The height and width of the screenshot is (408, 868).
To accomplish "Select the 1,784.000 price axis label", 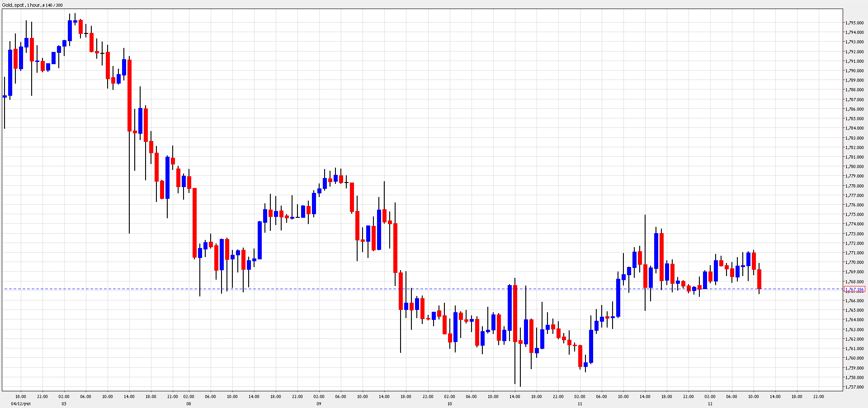I will [854, 128].
